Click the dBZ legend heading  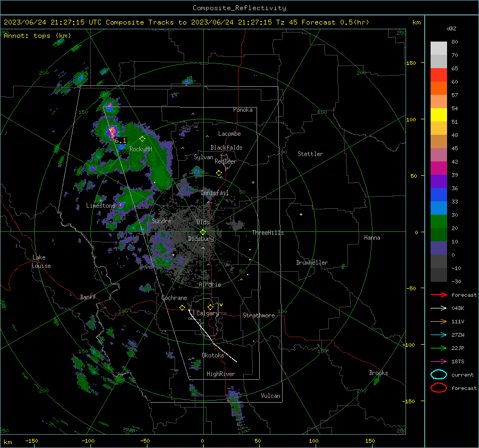coord(451,29)
